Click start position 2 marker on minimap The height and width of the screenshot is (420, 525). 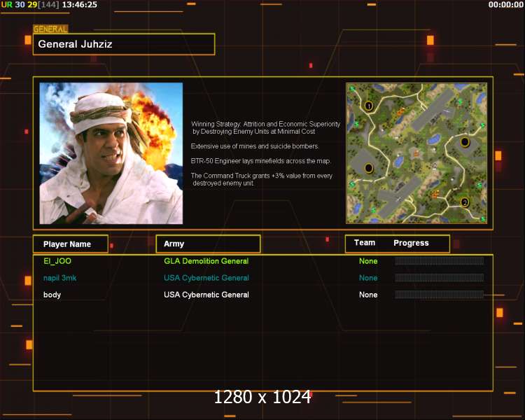tap(464, 202)
